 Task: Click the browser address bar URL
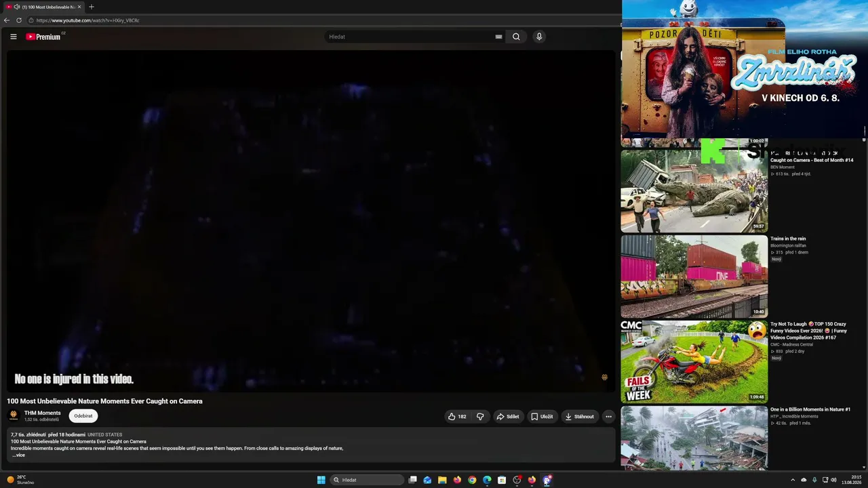pos(88,20)
